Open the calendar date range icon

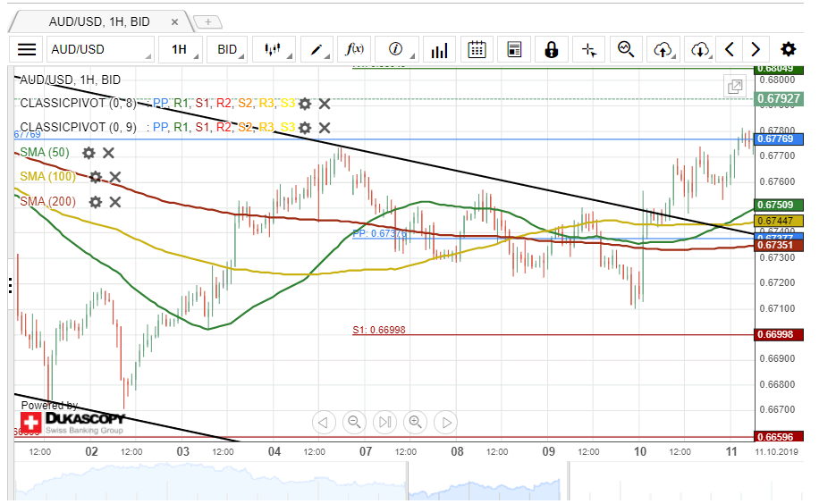tap(477, 50)
